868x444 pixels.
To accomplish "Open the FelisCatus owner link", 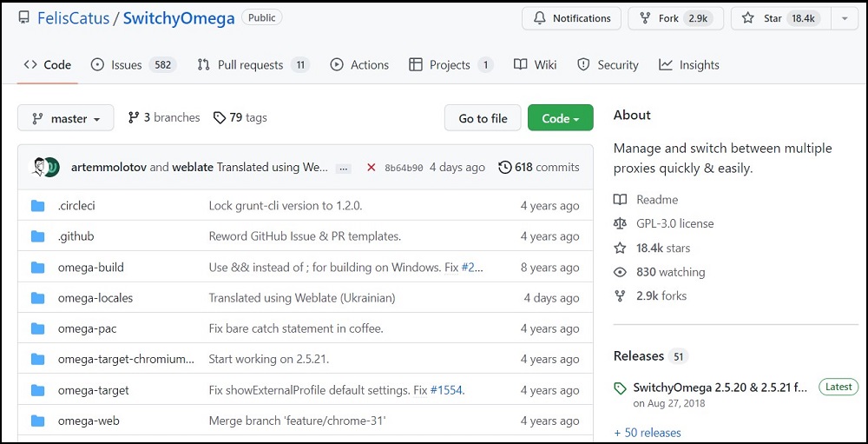I will [73, 18].
